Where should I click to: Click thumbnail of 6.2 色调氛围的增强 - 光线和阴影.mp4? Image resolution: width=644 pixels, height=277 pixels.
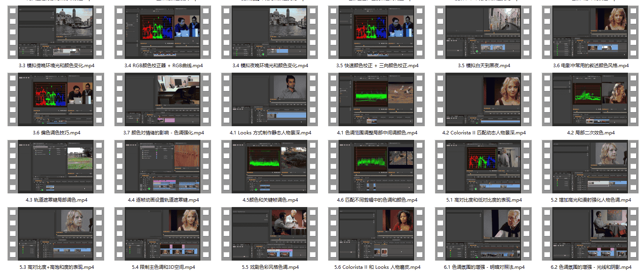[590, 234]
